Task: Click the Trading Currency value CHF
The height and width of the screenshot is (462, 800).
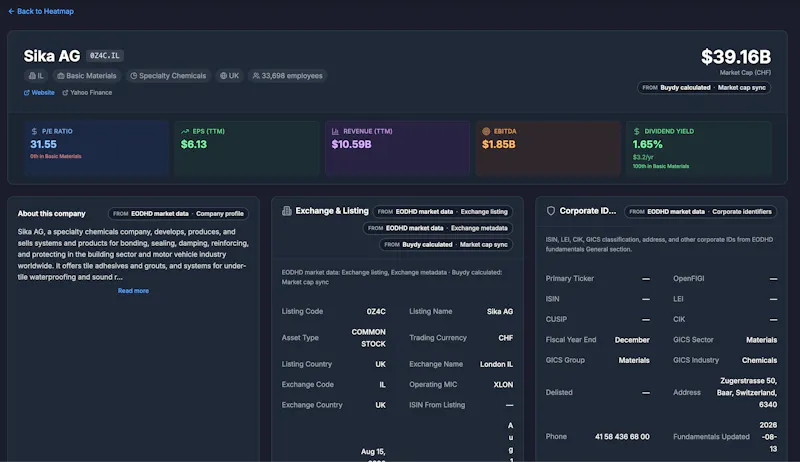Action: pos(506,338)
